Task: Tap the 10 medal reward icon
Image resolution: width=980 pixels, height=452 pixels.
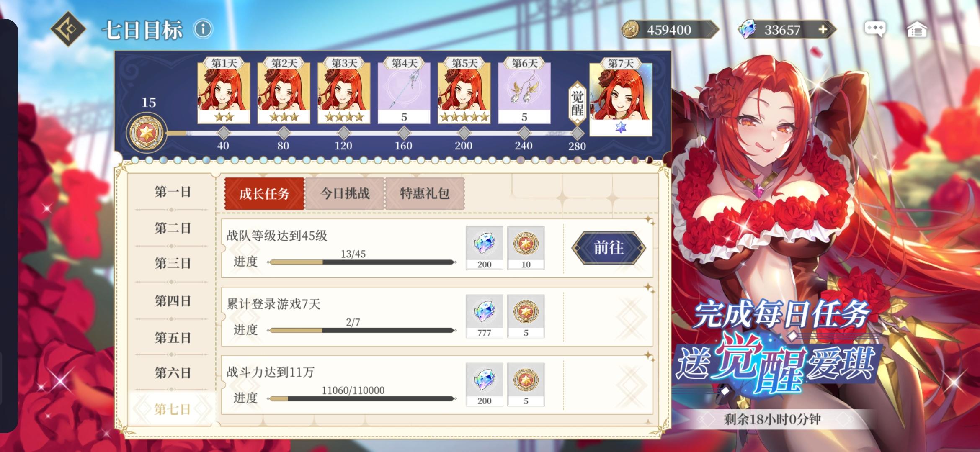Action: (526, 248)
